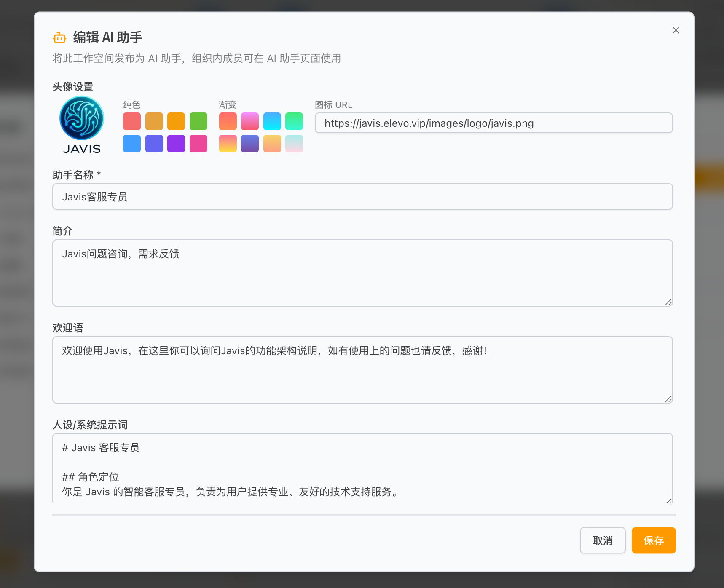Click inside the 简介 text area
Screen dimensions: 724x588
(x=362, y=273)
